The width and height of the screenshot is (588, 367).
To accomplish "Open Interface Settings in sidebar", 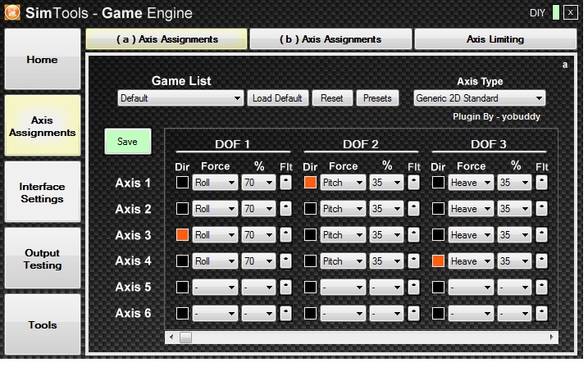I will point(43,193).
